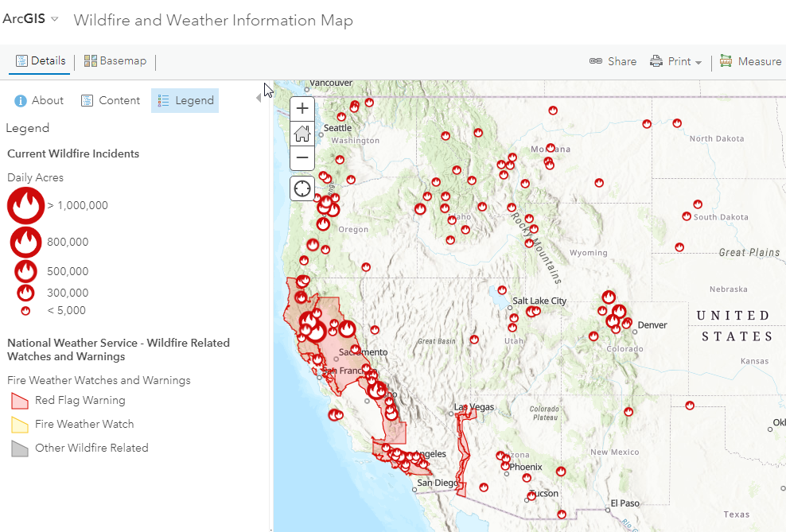Zoom in on the map
786x532 pixels.
(302, 109)
